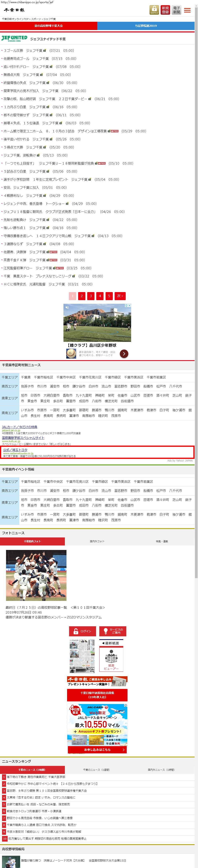Open article 関東学院大の見木が加入
Viewport: 198px width, 868px height.
[x=31, y=91]
